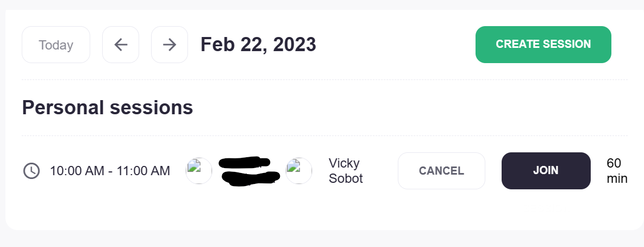Select the Feb 22, 2023 date heading
Screen dimensions: 644x247
[258, 45]
